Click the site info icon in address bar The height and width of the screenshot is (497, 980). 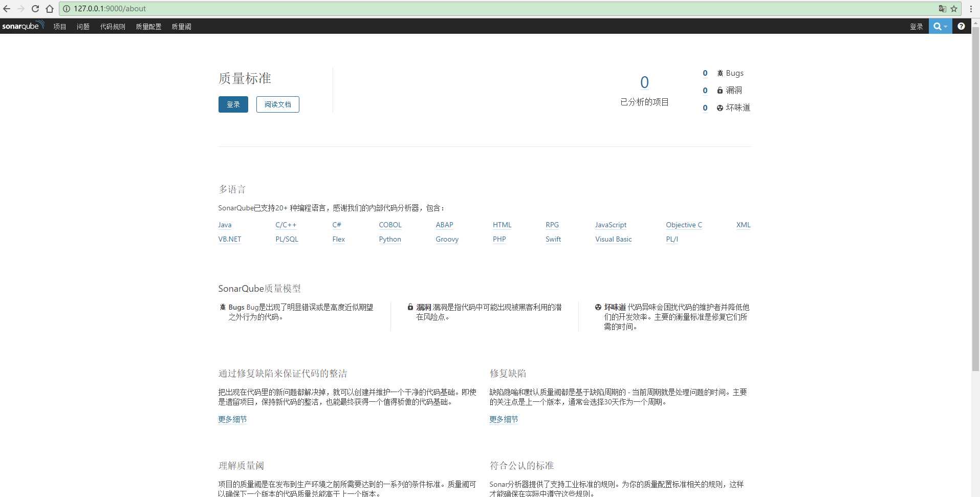point(67,9)
